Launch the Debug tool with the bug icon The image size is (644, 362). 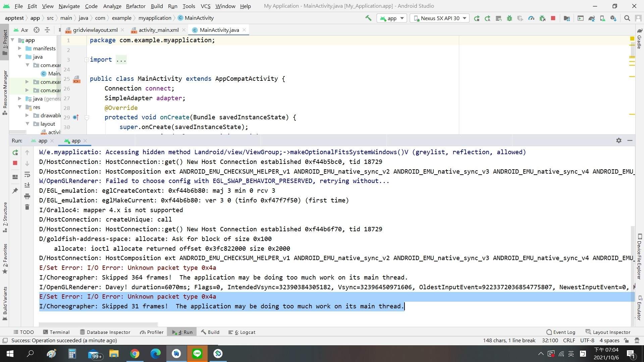pos(509,18)
